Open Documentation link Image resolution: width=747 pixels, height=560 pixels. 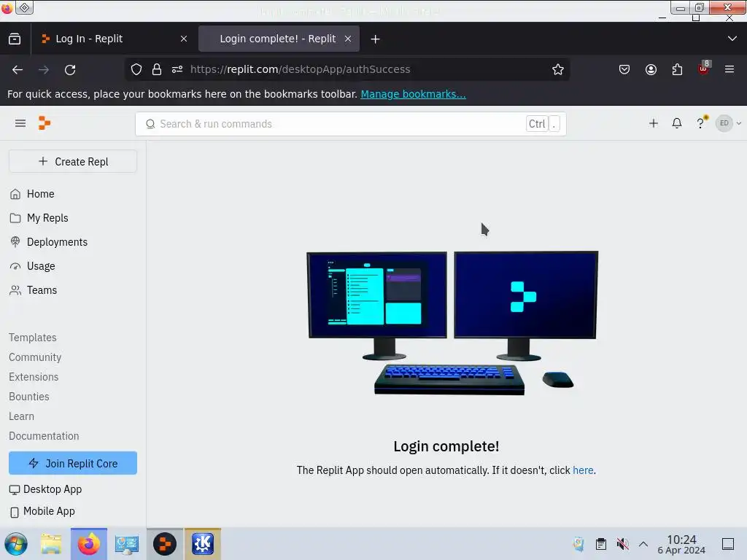point(44,436)
